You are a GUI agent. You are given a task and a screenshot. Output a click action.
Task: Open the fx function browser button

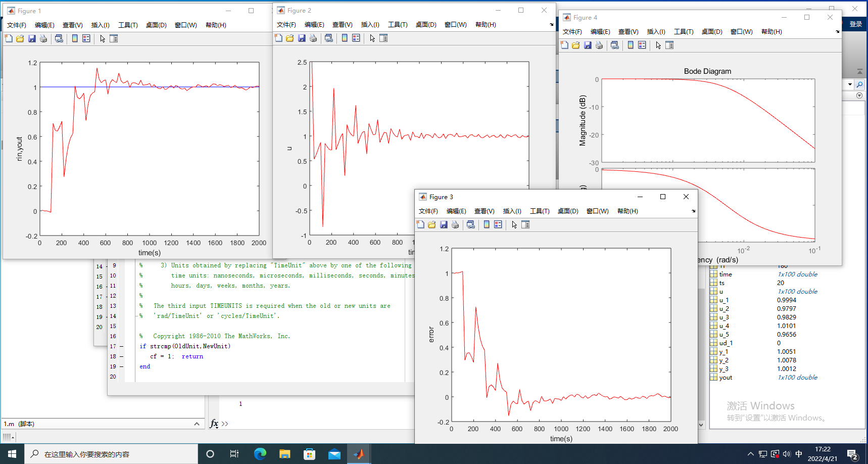[214, 424]
